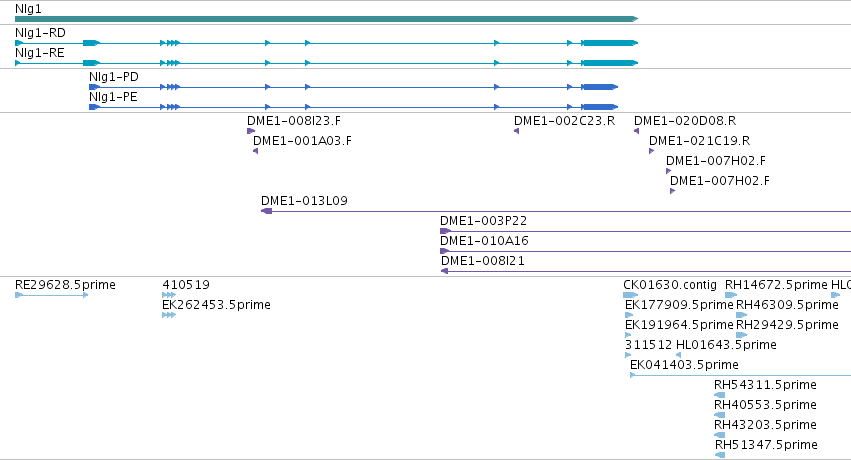The height and width of the screenshot is (460, 851).
Task: Open feature DME1-008I23.F
Action: click(294, 120)
